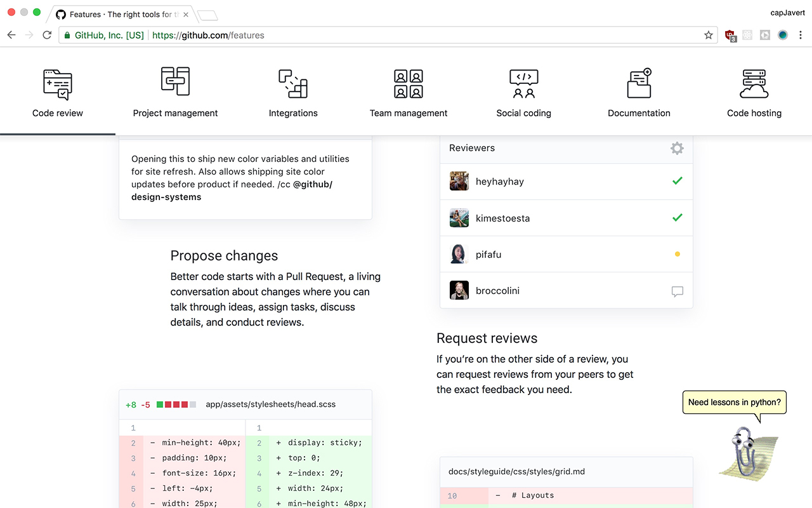Click the blue-green circle extension icon
This screenshot has height=508, width=812.
pos(783,35)
